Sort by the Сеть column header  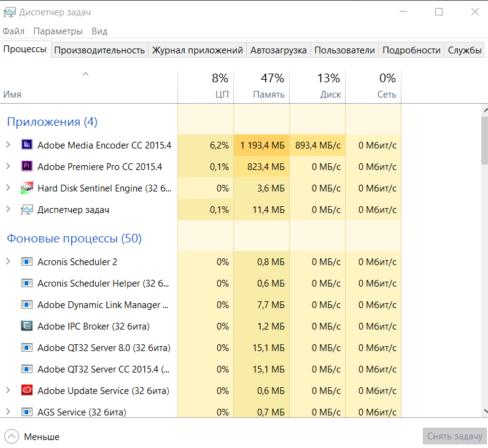click(373, 87)
